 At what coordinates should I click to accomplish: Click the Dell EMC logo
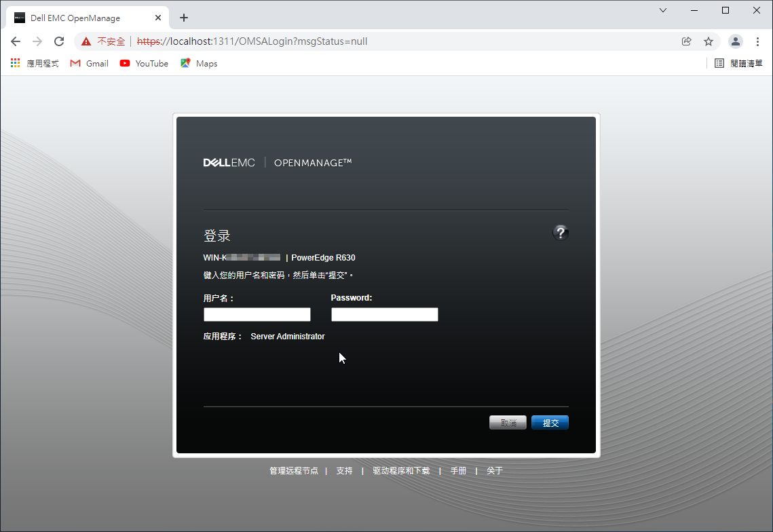click(x=229, y=163)
